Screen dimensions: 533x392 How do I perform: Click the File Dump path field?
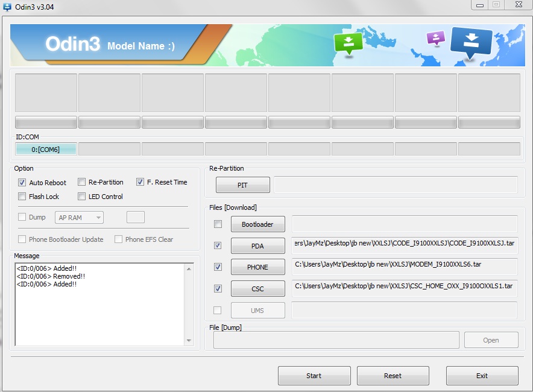coord(336,340)
